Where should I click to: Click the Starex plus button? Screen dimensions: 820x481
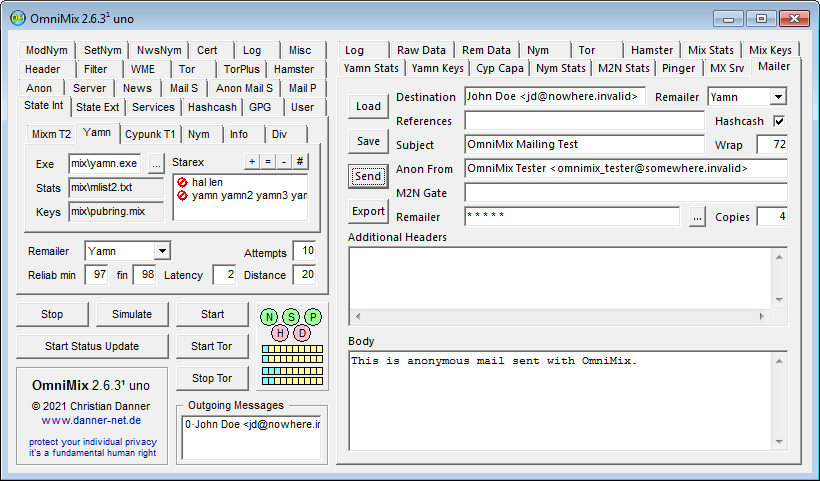coord(252,162)
